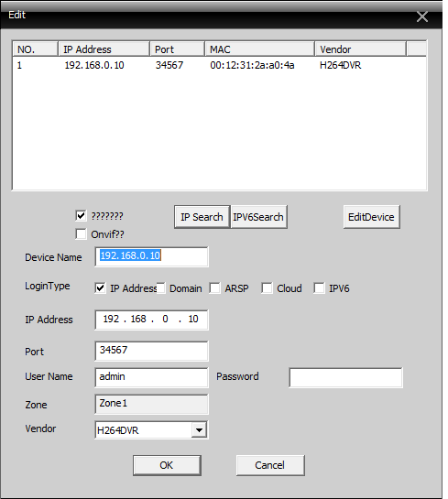The width and height of the screenshot is (448, 499).
Task: Enable IPV6 login type checkbox
Action: [319, 288]
